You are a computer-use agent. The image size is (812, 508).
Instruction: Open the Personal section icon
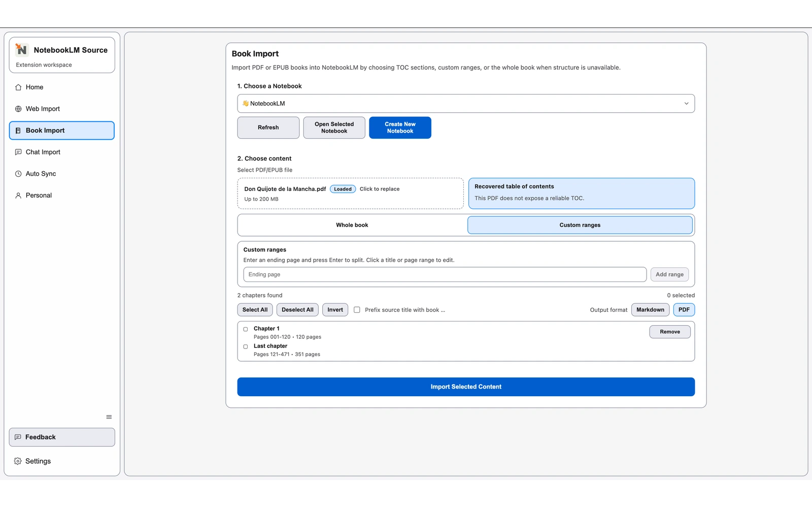tap(18, 195)
